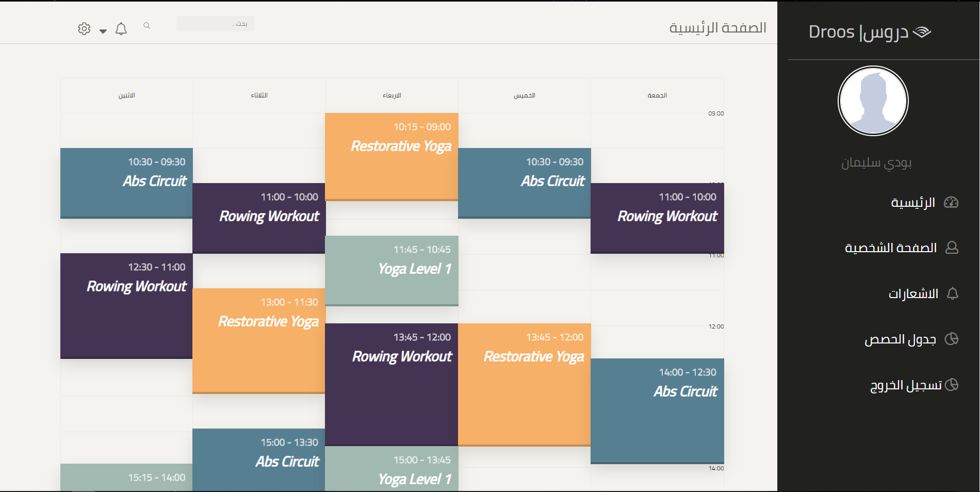Screen dimensions: 980x492
Task: Click the user profile avatar picture
Action: click(x=873, y=101)
